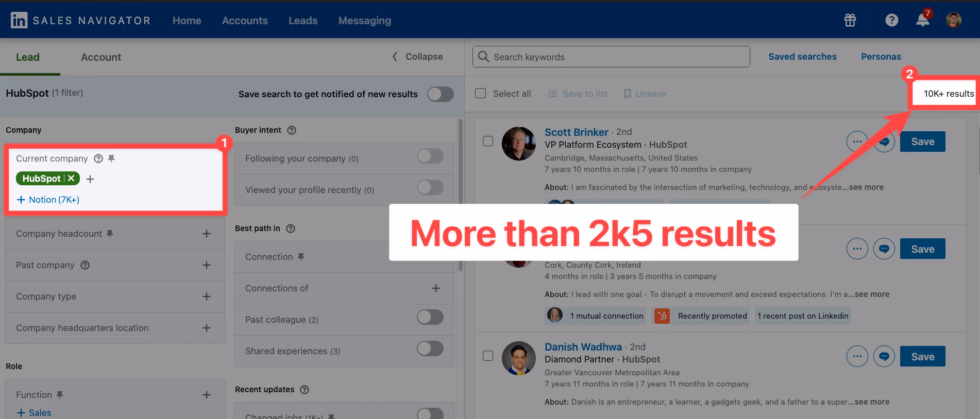Open the help question mark icon
Screen dimensions: 980x419
click(891, 20)
